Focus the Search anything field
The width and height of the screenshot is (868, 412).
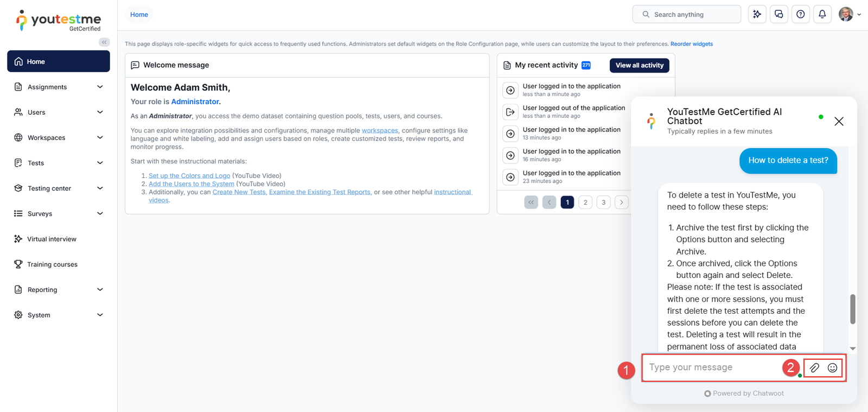click(x=687, y=14)
